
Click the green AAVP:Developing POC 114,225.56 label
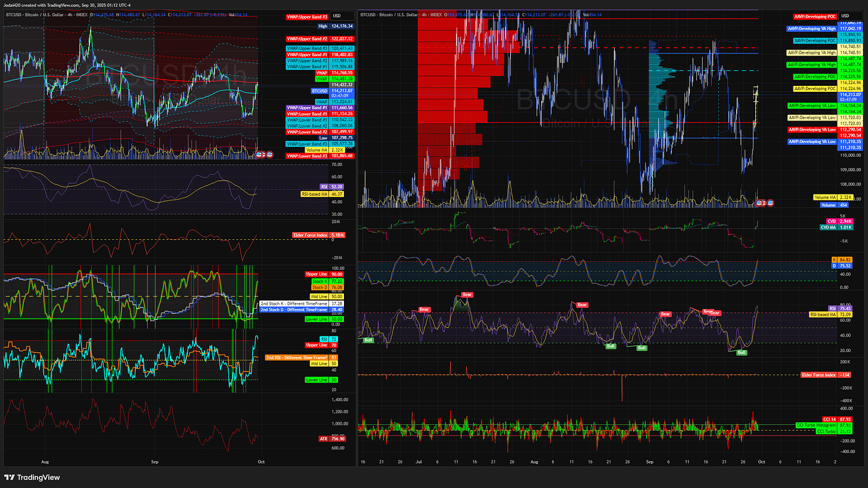point(828,76)
